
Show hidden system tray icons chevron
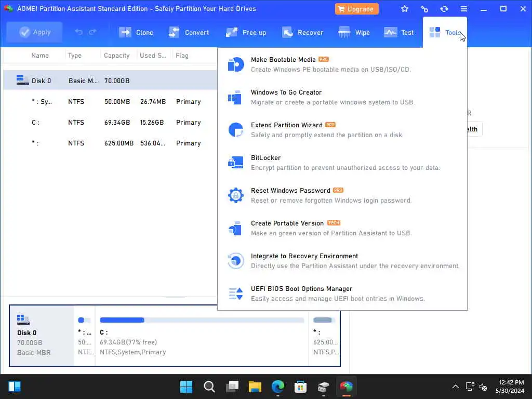[455, 387]
